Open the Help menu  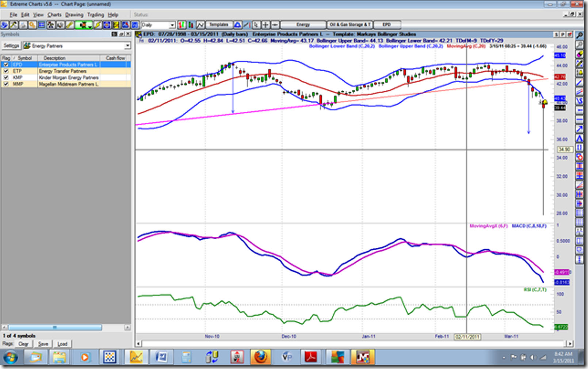(x=113, y=15)
